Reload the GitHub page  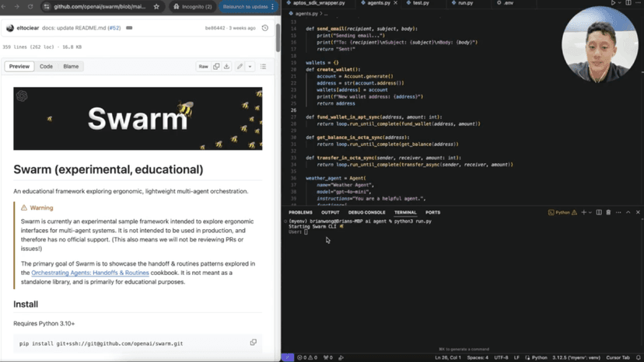click(30, 6)
